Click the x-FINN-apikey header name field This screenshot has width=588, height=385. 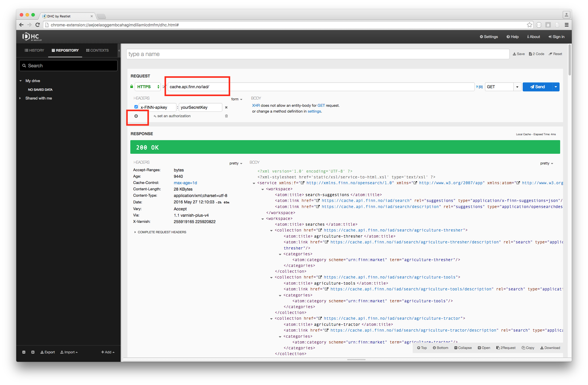pos(157,107)
